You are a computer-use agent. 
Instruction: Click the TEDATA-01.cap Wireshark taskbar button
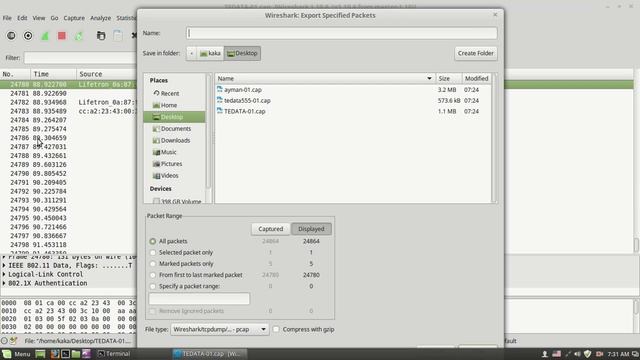[209, 354]
